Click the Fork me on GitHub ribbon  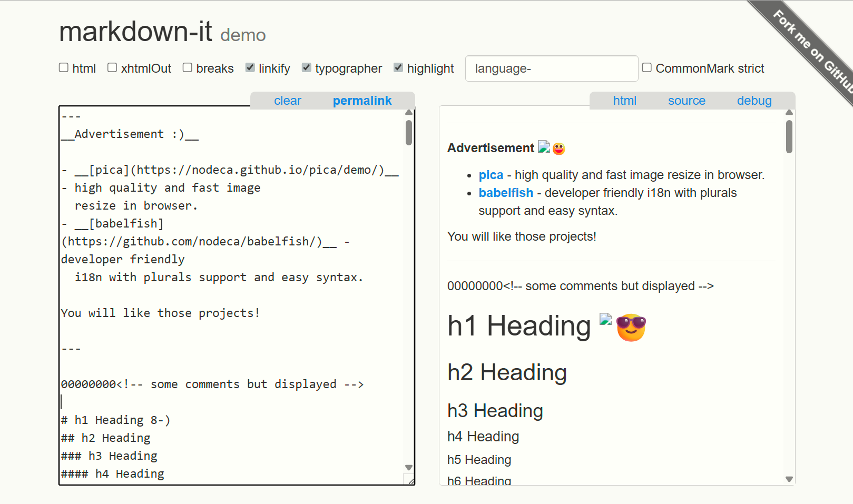812,51
